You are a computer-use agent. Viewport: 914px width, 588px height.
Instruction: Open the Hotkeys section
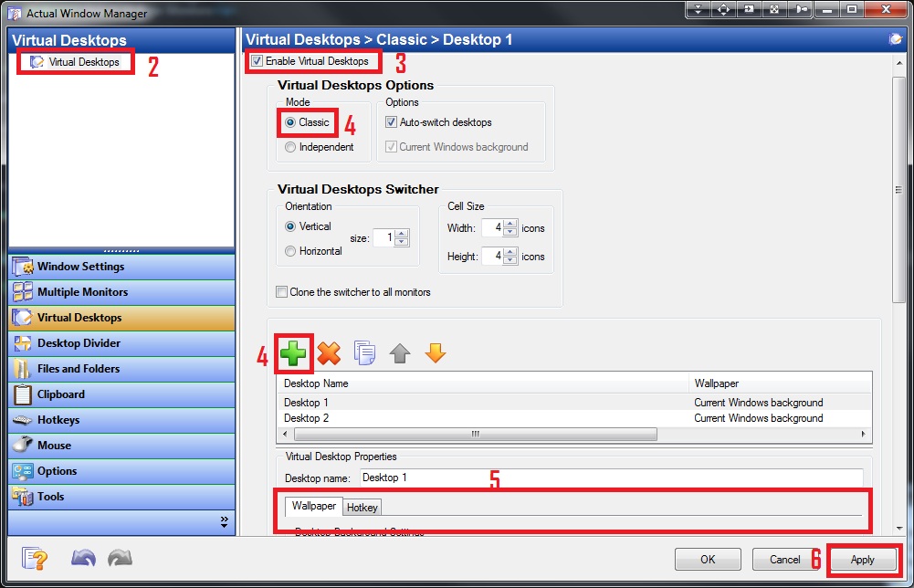pos(121,420)
